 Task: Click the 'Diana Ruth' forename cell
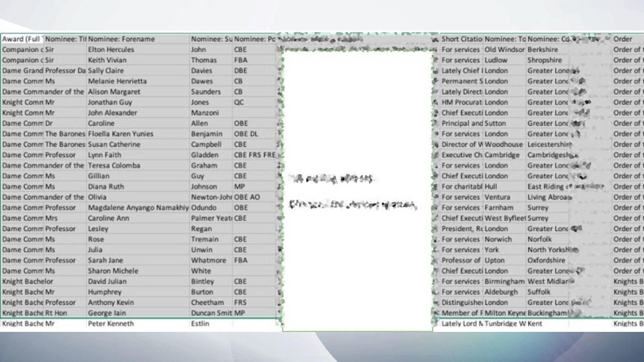[x=138, y=186]
